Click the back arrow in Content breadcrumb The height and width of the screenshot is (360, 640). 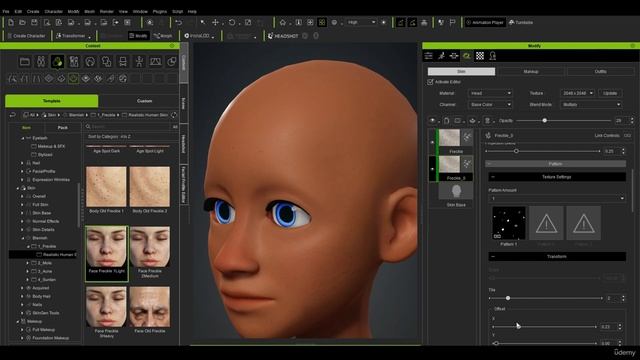(13, 115)
